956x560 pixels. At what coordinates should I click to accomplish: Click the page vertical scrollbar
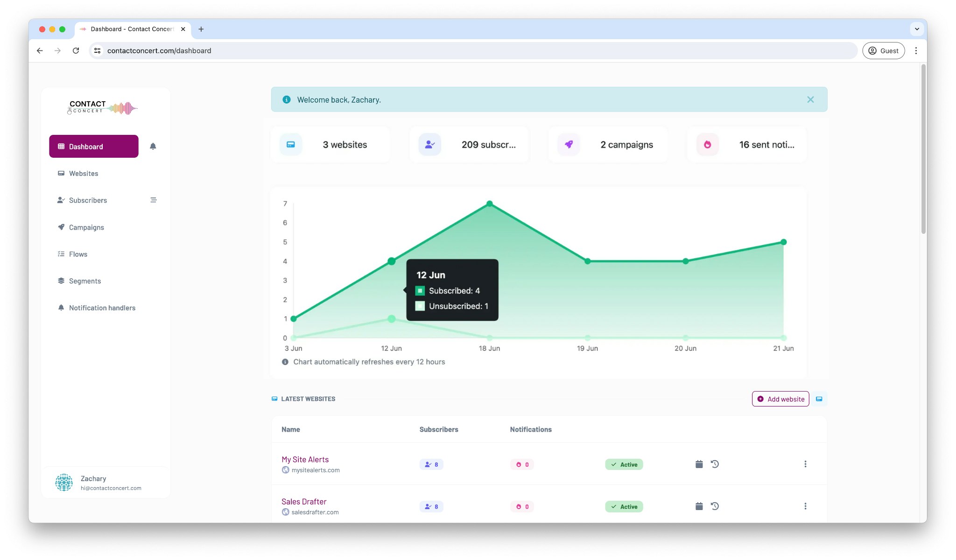(923, 149)
